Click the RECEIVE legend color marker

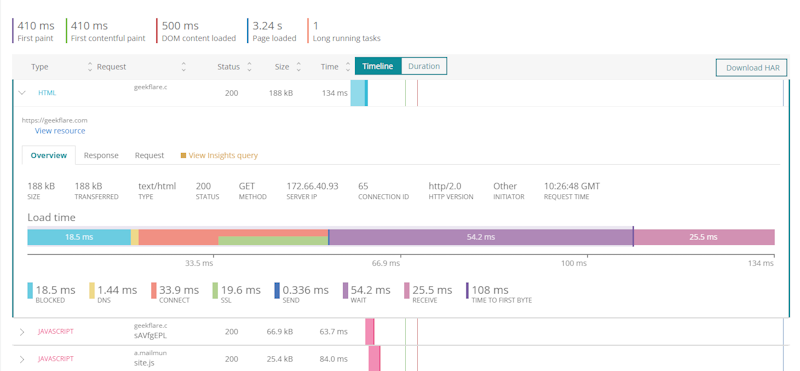(407, 291)
